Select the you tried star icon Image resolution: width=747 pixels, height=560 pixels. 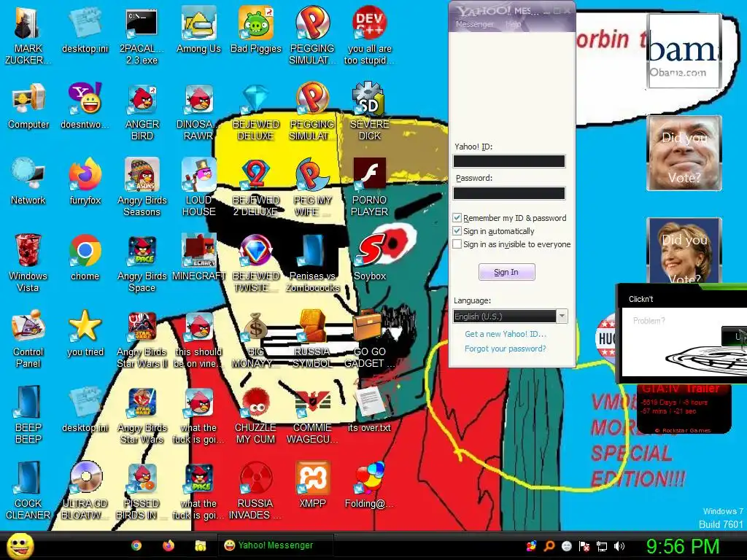tap(85, 332)
